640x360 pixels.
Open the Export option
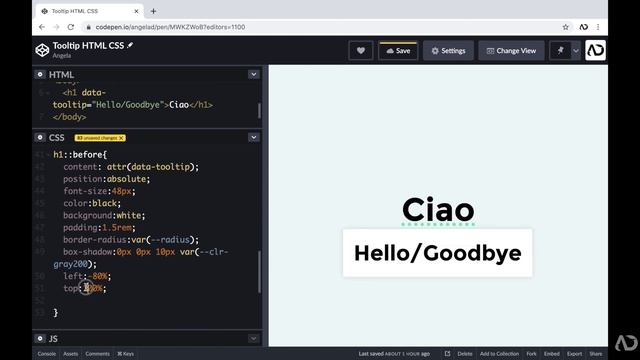point(574,354)
